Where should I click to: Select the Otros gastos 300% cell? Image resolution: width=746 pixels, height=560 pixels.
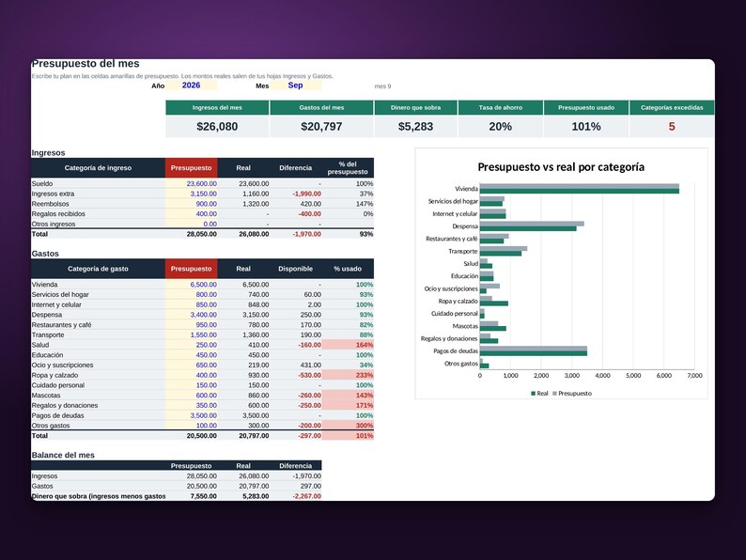(x=348, y=426)
